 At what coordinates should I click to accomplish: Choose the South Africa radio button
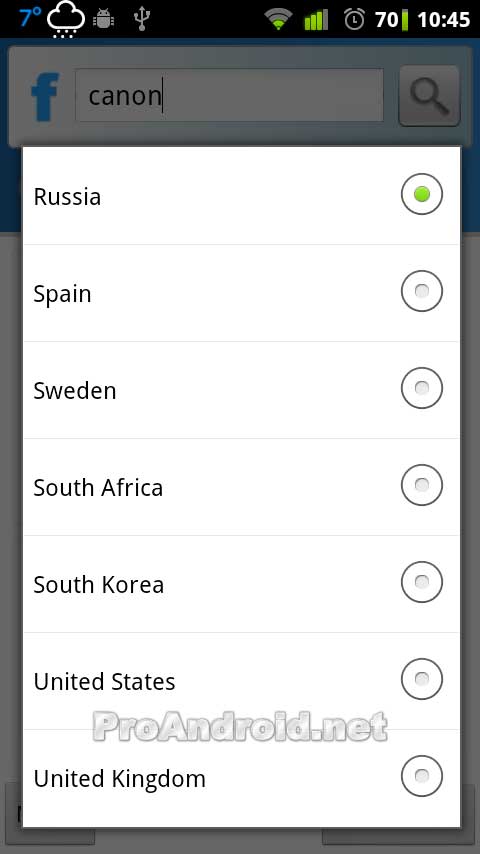pyautogui.click(x=422, y=485)
